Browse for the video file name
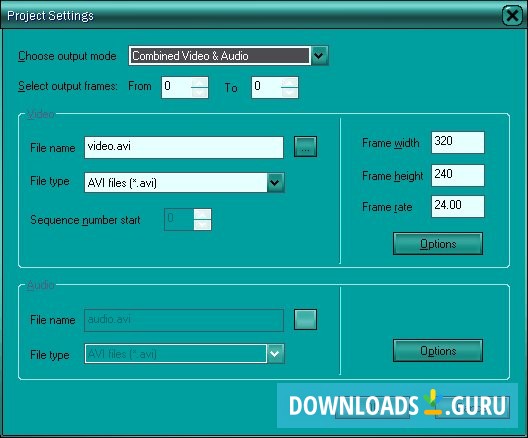 [305, 147]
